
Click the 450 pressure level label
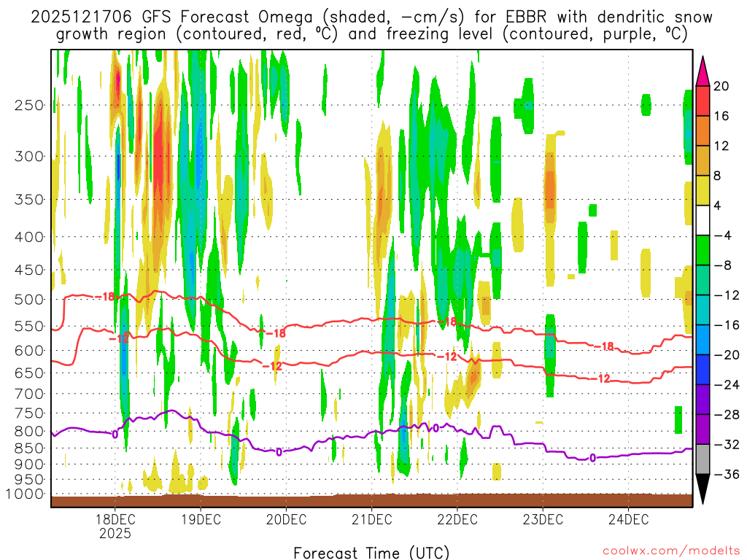29,270
